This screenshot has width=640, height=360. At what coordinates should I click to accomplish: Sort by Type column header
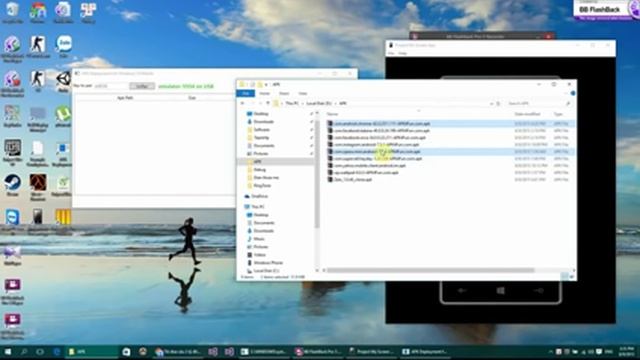click(558, 114)
